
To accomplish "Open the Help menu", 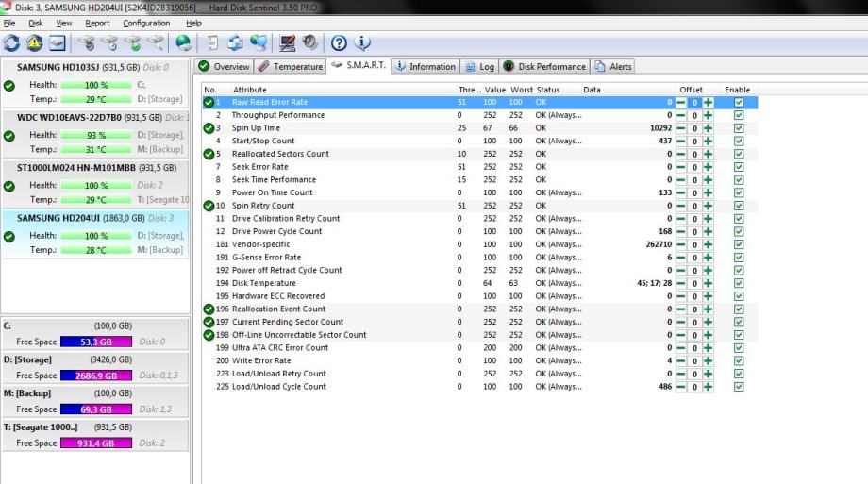I will click(193, 24).
